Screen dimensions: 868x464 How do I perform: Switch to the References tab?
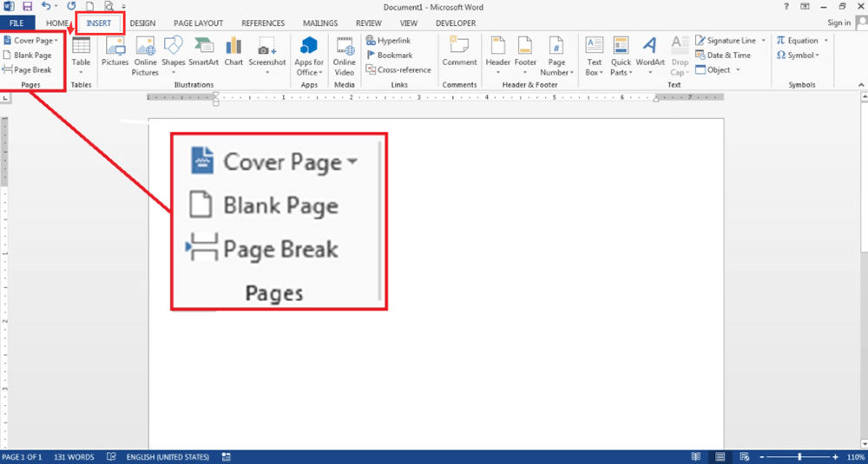coord(262,23)
